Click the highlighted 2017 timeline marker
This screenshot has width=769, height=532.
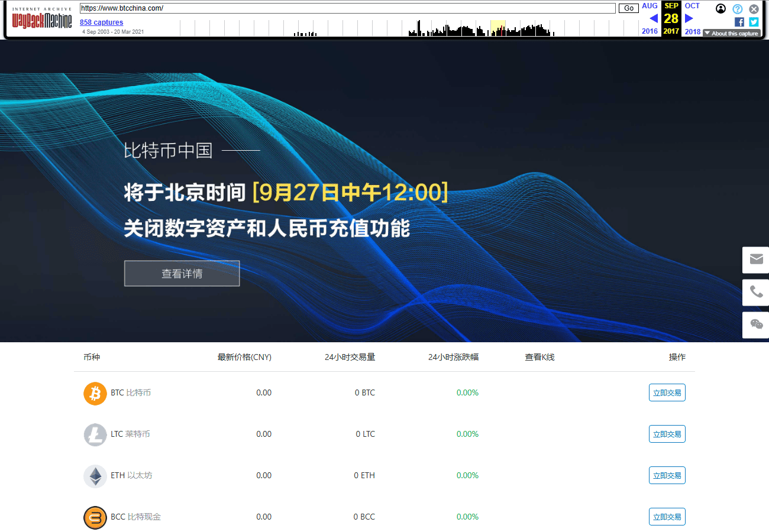coord(497,28)
